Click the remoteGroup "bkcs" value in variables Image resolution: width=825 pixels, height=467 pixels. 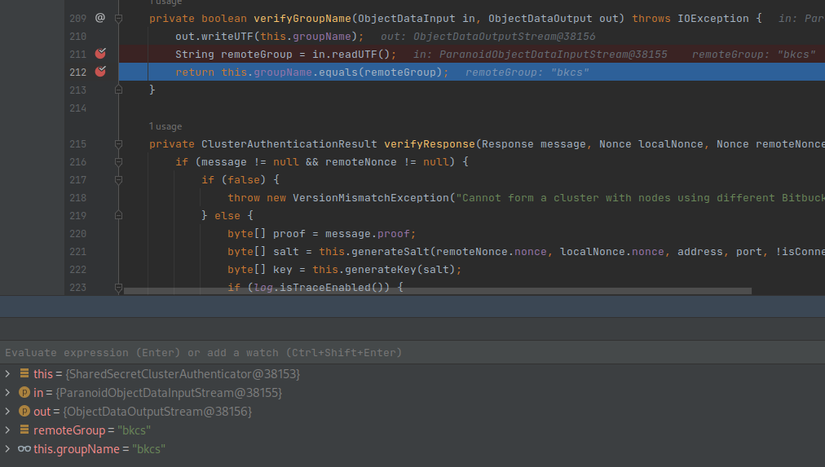pyautogui.click(x=134, y=430)
